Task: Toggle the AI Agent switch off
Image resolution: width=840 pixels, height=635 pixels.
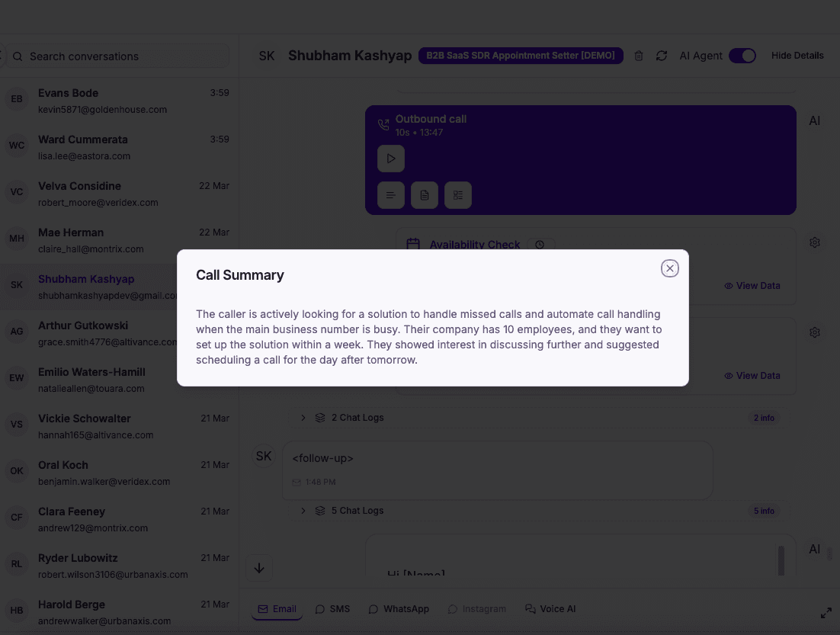Action: pyautogui.click(x=742, y=55)
